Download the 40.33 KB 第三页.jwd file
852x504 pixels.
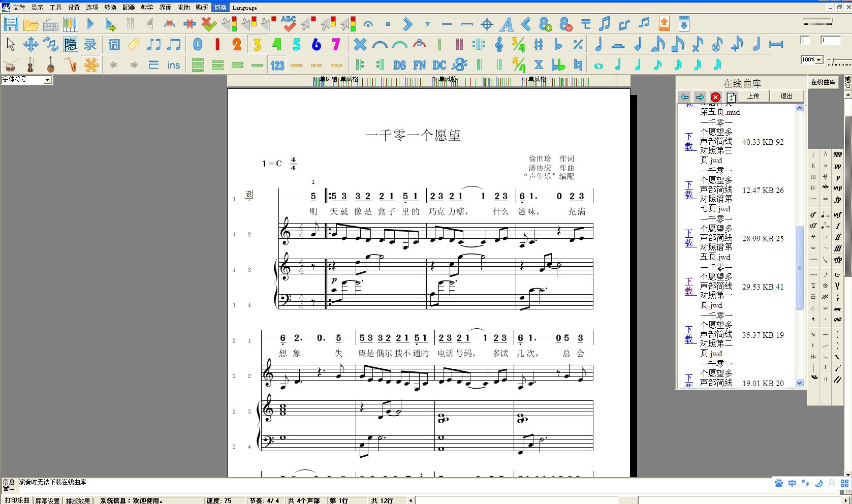pos(689,142)
